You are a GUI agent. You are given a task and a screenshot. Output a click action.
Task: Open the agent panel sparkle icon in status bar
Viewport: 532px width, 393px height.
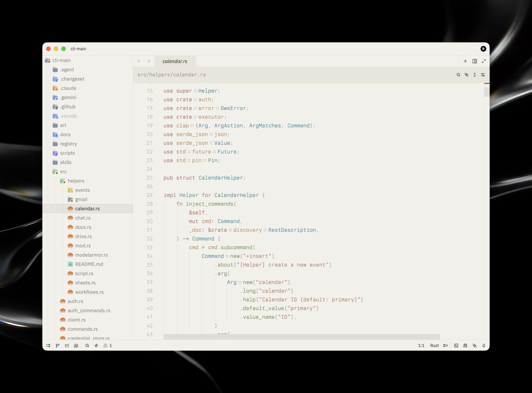[474, 345]
